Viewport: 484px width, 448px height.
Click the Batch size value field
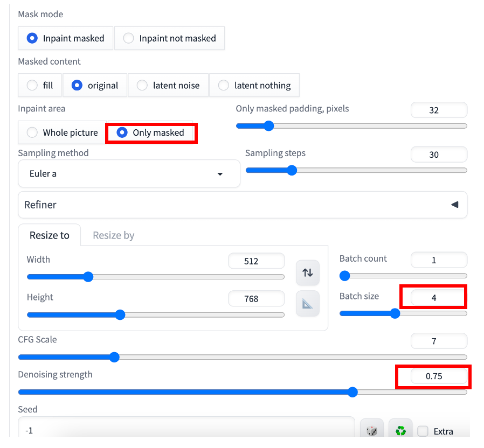[x=438, y=298]
